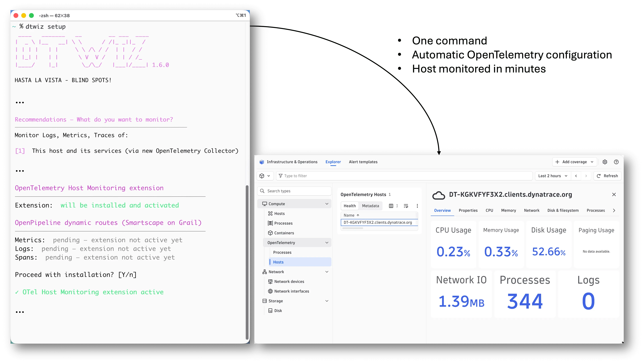
Task: Open the CPU tab
Action: coord(489,210)
